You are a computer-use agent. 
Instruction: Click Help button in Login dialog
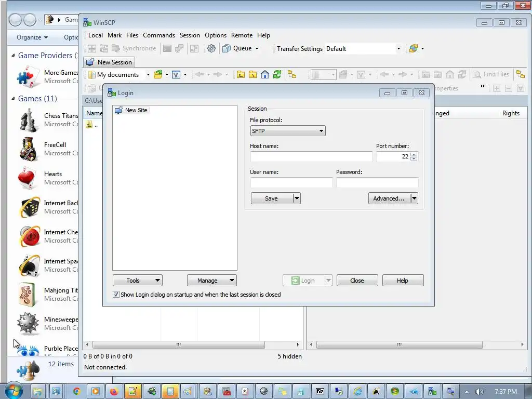[403, 281]
